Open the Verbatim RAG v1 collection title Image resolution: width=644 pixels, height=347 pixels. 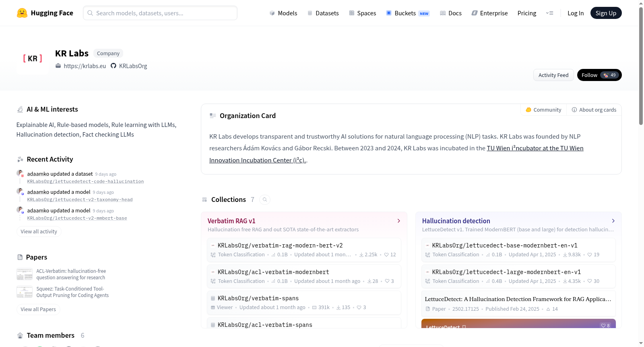click(231, 221)
